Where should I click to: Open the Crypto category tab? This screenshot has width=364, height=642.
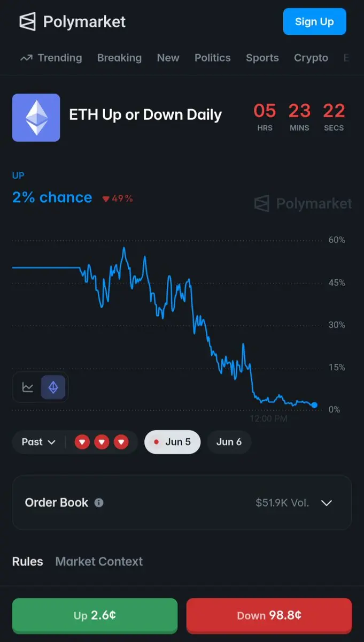[311, 58]
